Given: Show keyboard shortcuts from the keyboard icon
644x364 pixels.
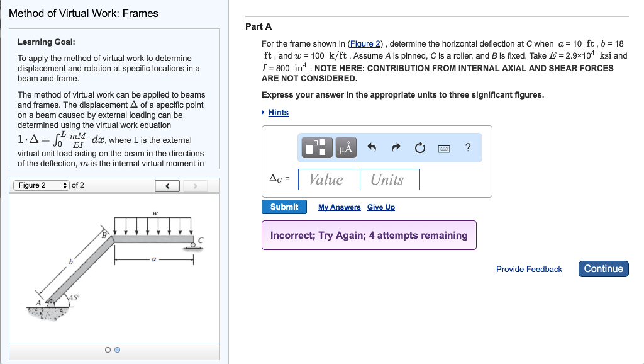Looking at the screenshot, I should [x=444, y=148].
